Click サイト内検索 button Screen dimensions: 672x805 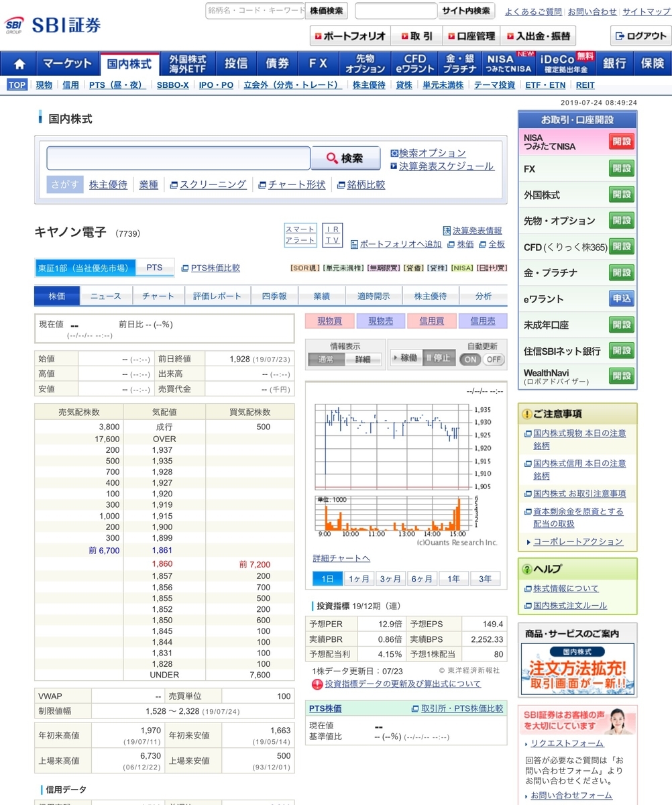pos(467,11)
